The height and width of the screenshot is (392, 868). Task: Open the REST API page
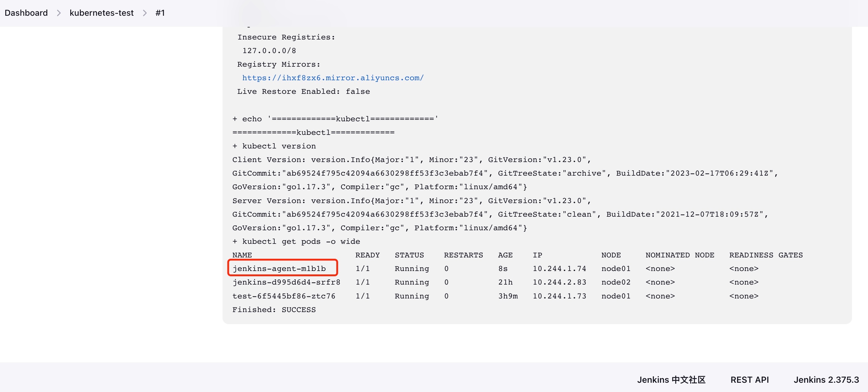[x=749, y=380]
